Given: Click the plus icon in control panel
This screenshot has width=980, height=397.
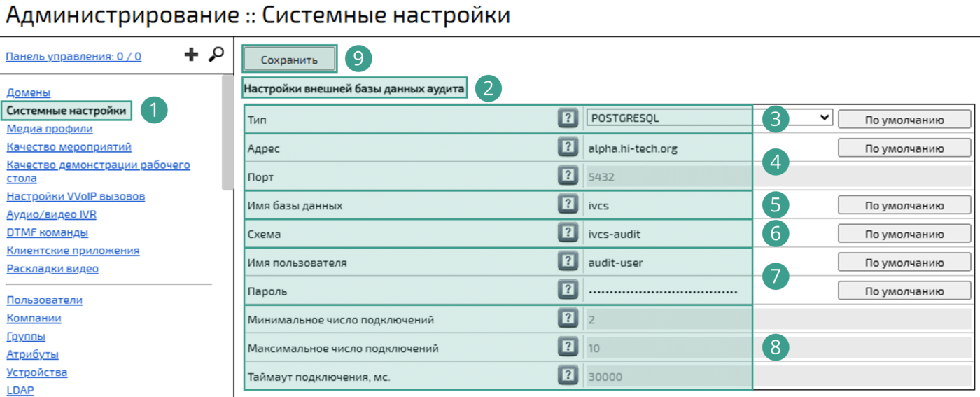Looking at the screenshot, I should coord(191,55).
